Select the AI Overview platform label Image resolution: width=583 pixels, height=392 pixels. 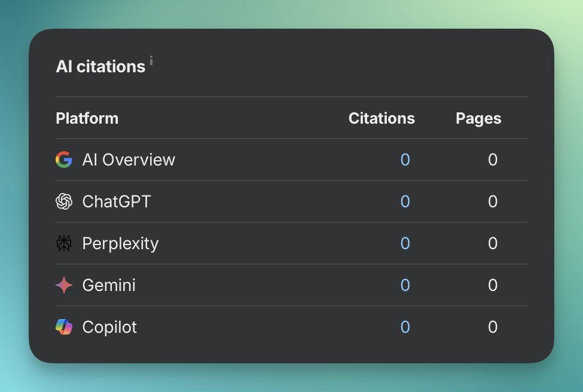(x=129, y=160)
